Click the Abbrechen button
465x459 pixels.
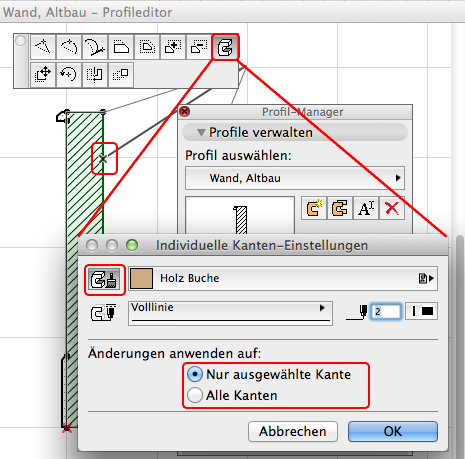click(x=293, y=431)
